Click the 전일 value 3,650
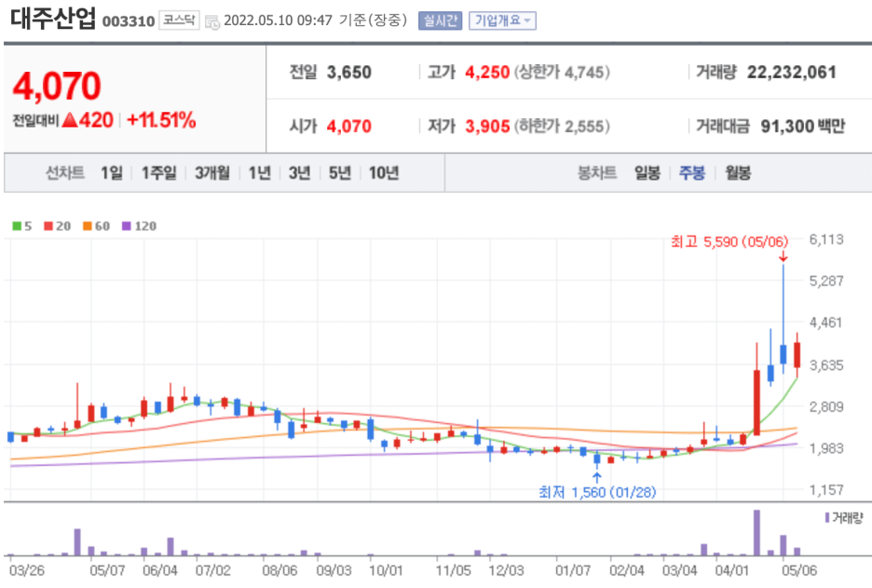 348,73
